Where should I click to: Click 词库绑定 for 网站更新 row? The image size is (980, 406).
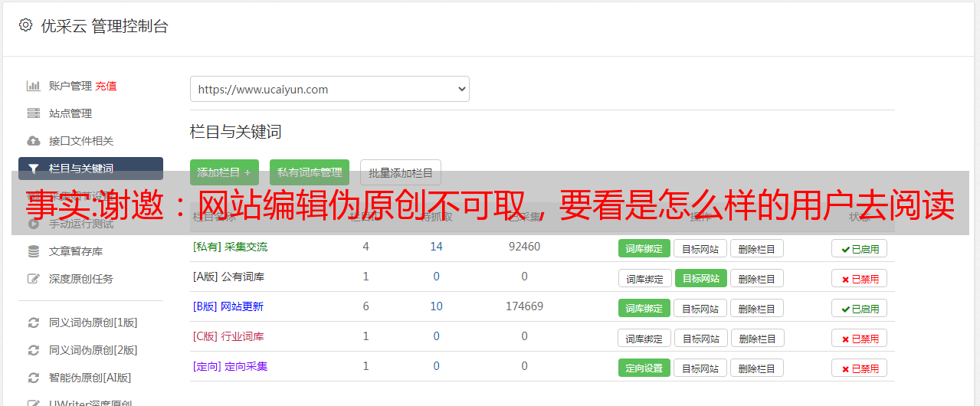pos(644,308)
